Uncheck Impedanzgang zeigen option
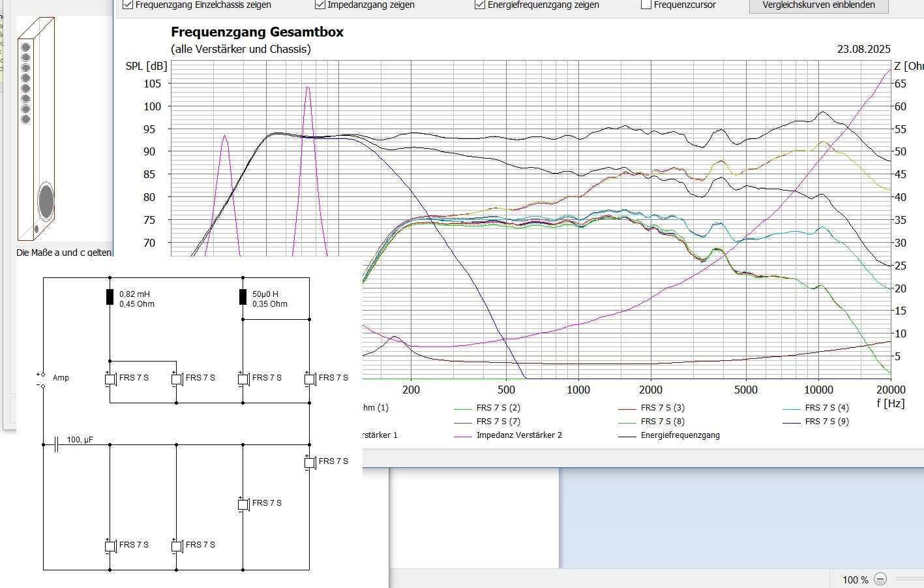The image size is (924, 588). [320, 5]
